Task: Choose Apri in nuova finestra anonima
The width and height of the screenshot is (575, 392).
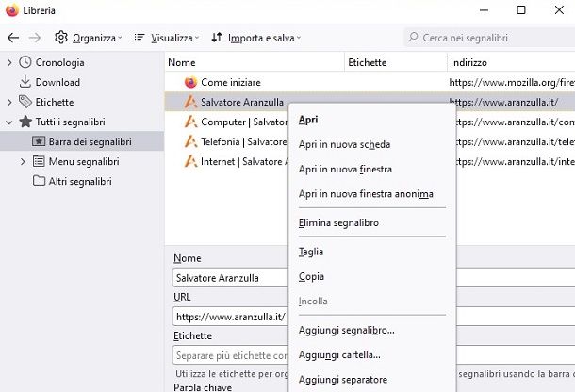Action: [372, 193]
